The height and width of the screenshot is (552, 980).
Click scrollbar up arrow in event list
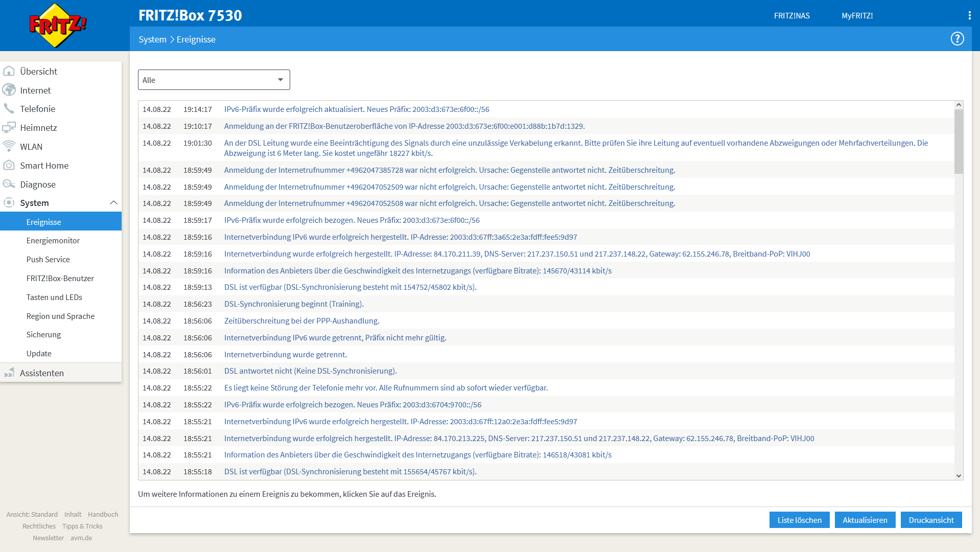tap(959, 105)
